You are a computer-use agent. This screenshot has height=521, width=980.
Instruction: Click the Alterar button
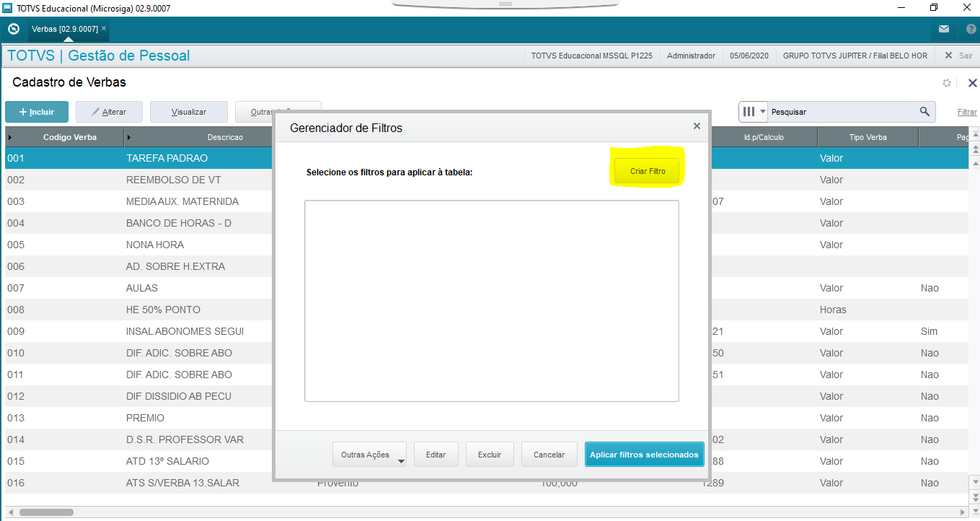(x=109, y=112)
